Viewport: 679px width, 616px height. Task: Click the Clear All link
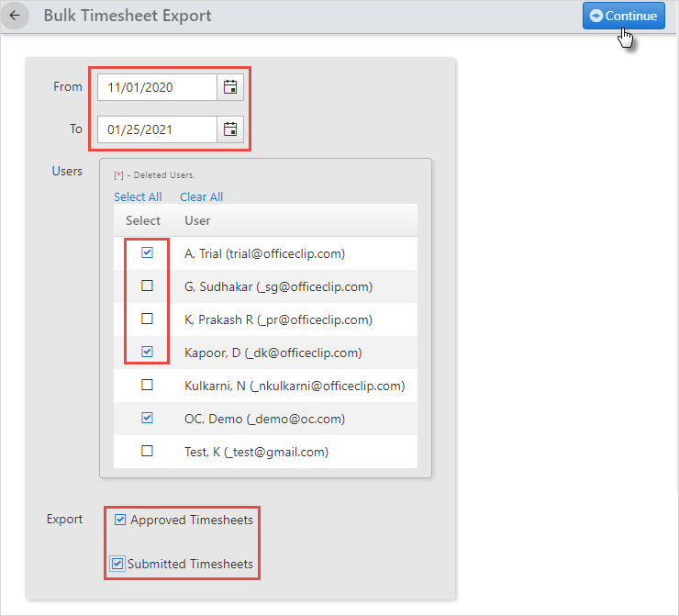[x=201, y=196]
